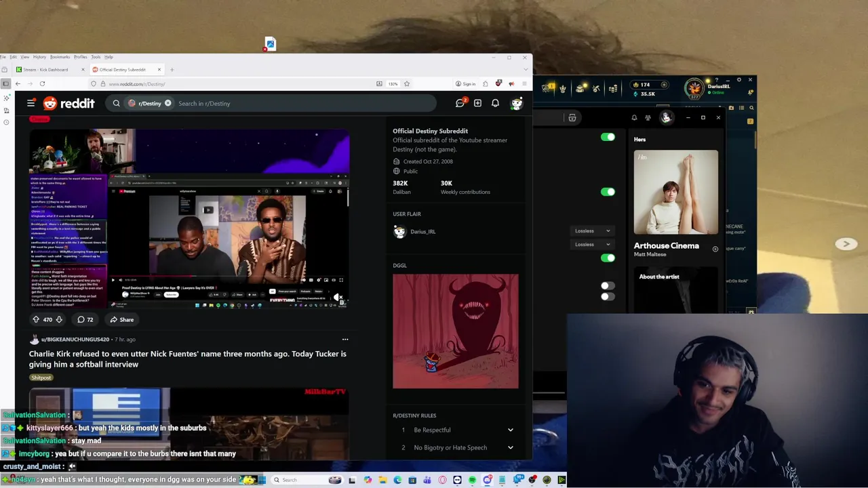Add Arthouse Cinema to library
868x488 pixels.
[x=715, y=249]
